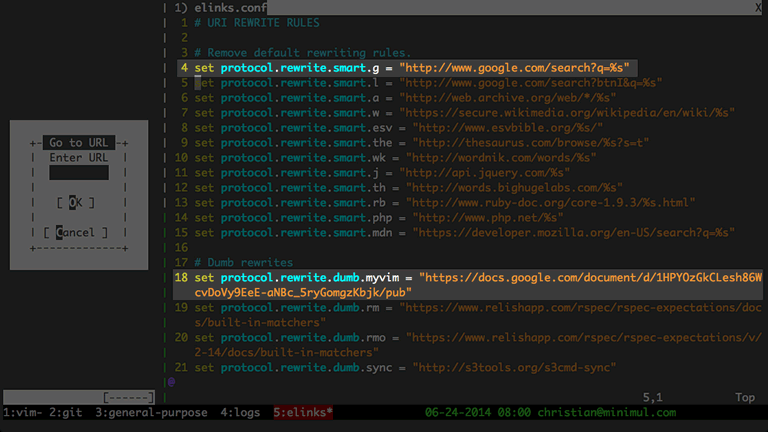Click the elinks progress indicator [------]
The width and height of the screenshot is (768, 432).
128,397
